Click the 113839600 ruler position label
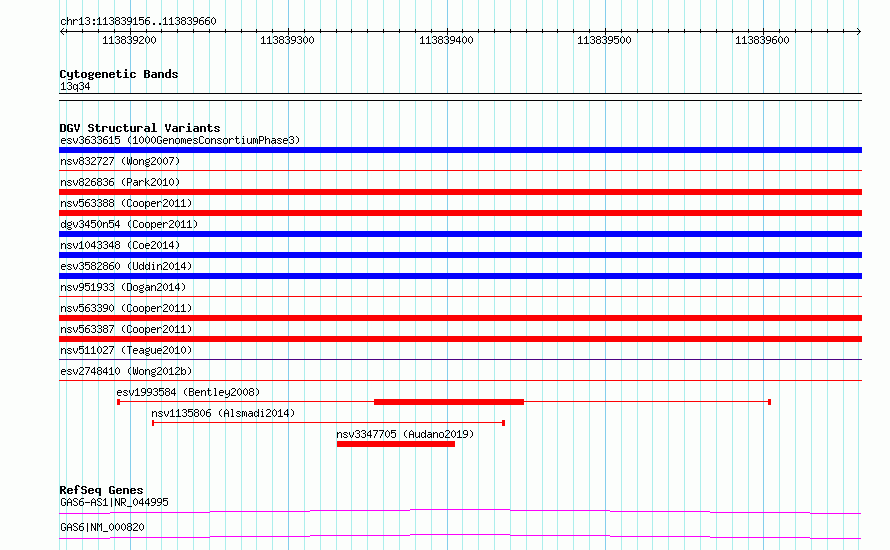This screenshot has width=890, height=550. coord(762,40)
